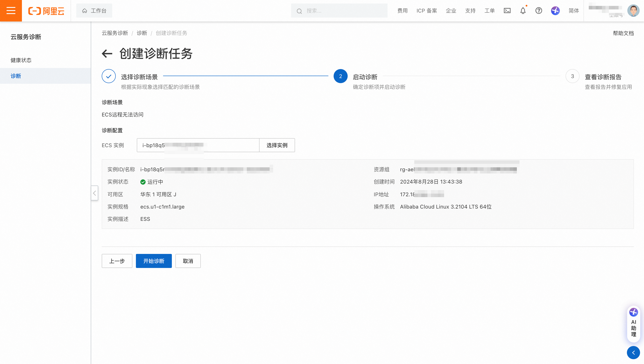Click the text '华东 1 可用区 J'
This screenshot has width=644, height=364.
(x=158, y=194)
